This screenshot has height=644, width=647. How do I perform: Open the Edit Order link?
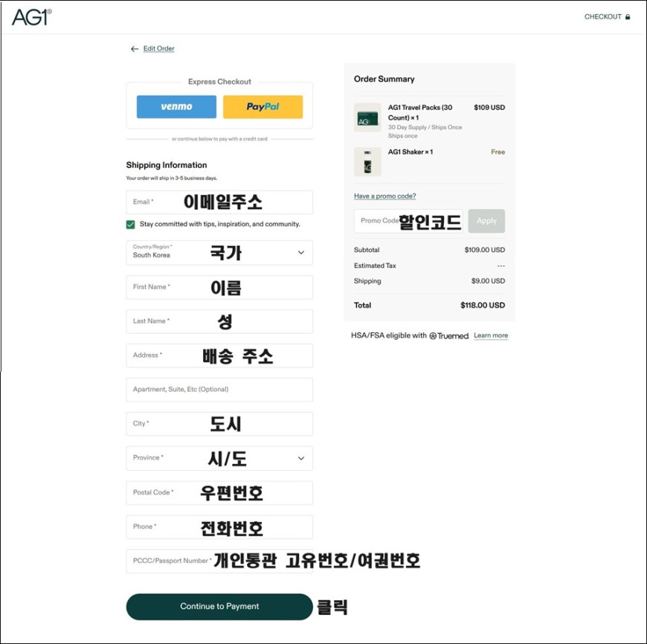[x=159, y=48]
